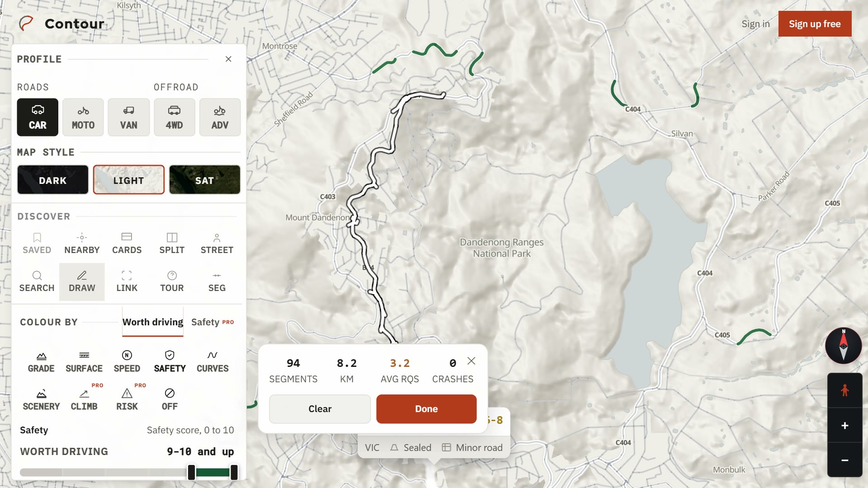Colour roads by SAFETY

point(170,362)
